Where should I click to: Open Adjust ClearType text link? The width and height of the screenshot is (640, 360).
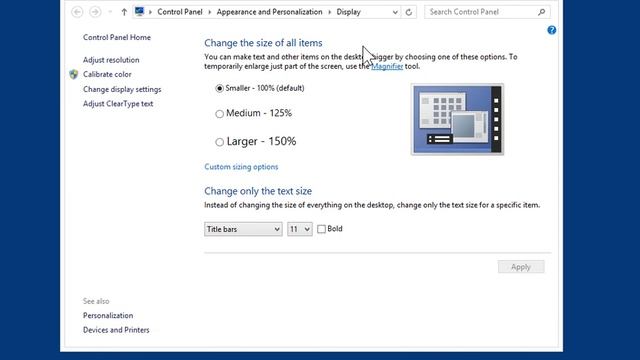[x=118, y=104]
